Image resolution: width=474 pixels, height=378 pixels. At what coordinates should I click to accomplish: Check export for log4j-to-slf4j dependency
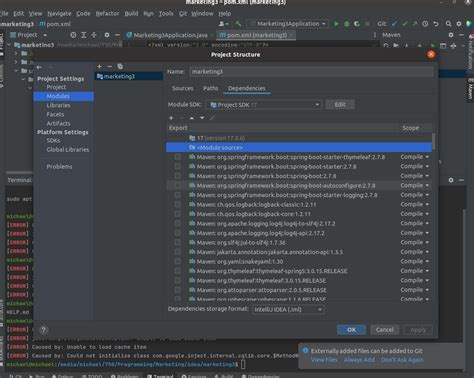click(178, 223)
